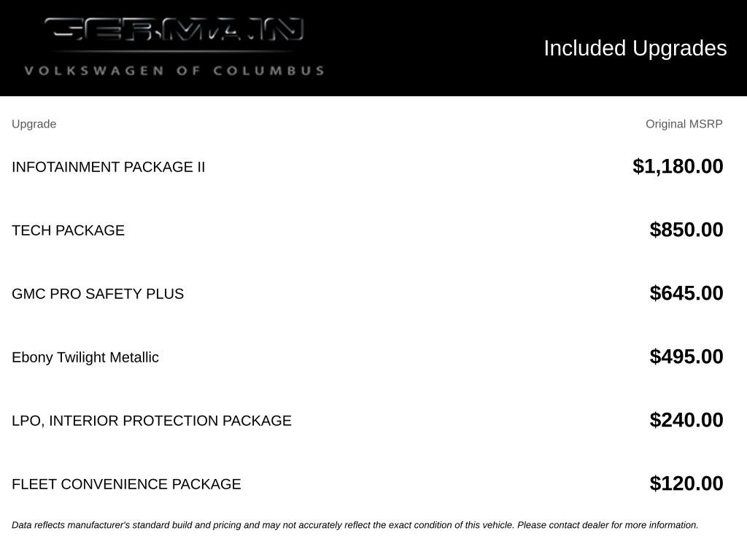Click the $850.00 price value
This screenshot has height=560, width=747.
point(686,230)
